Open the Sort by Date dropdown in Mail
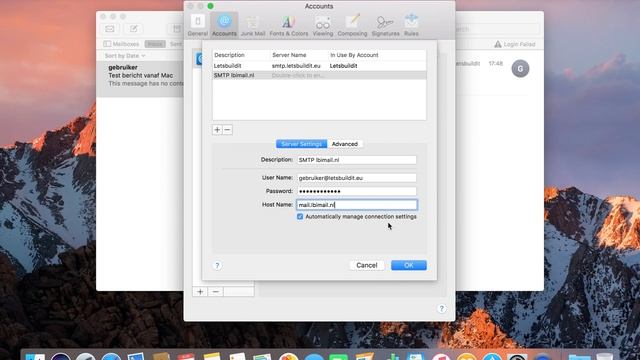This screenshot has width=640, height=360. pyautogui.click(x=125, y=56)
